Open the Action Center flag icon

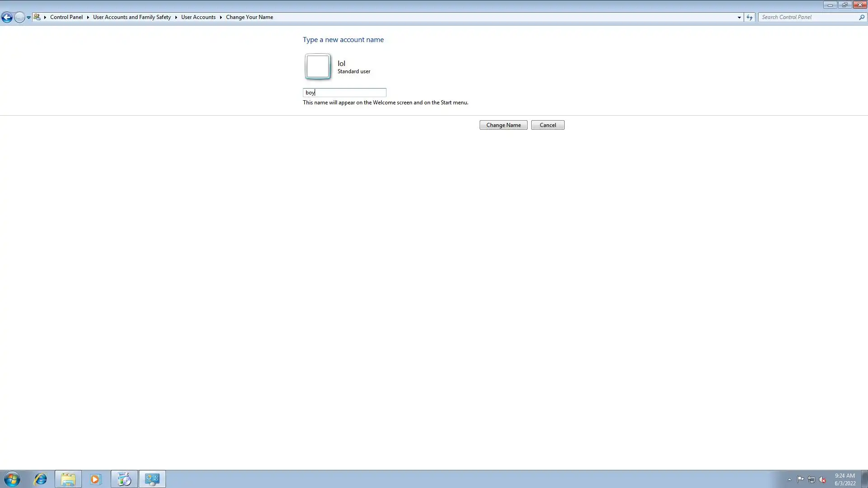tap(800, 479)
